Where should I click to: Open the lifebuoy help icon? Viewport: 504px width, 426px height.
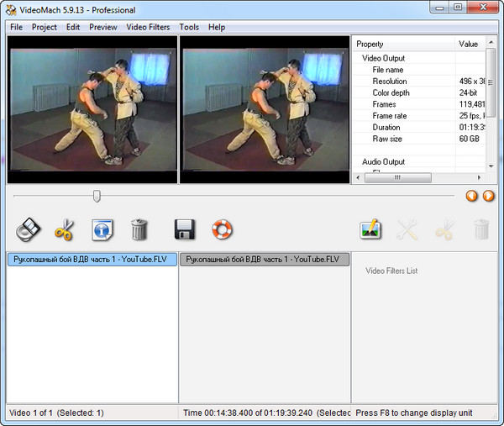click(222, 229)
